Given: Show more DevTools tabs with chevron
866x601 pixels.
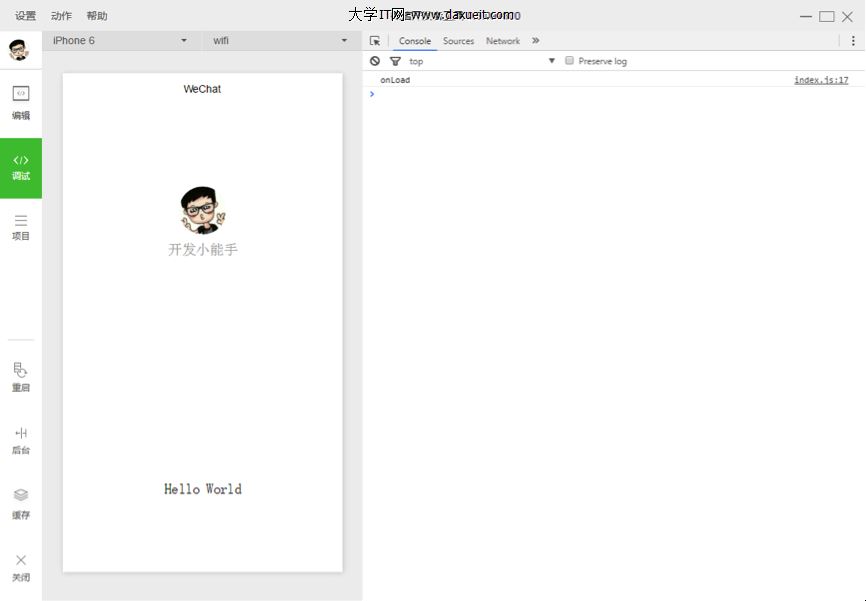Looking at the screenshot, I should 535,41.
